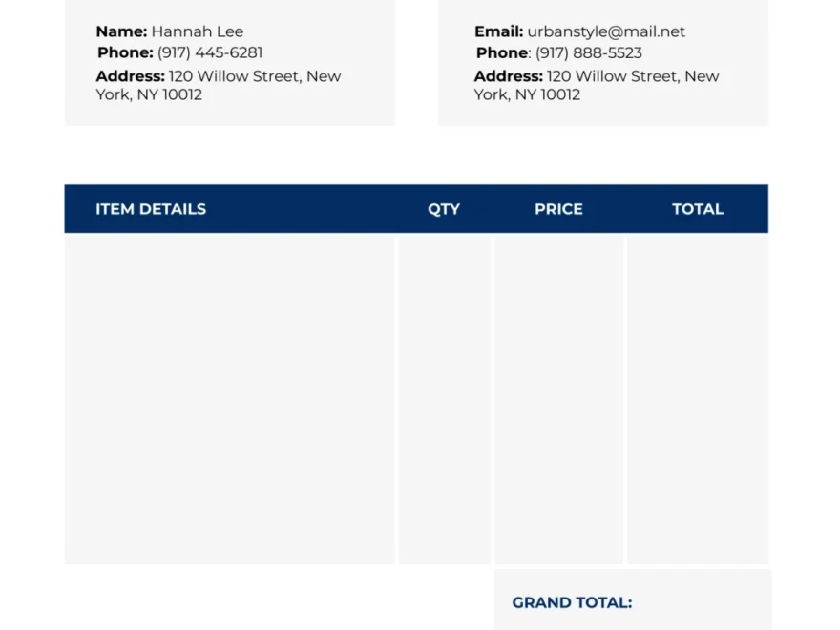Click the bold Email: label
840x630 pixels.
(498, 31)
